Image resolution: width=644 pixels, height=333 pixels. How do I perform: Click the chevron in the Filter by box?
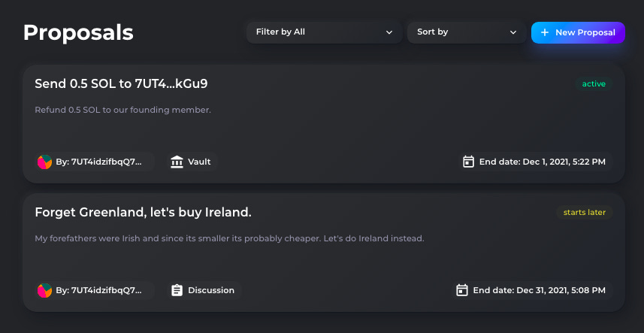coord(389,32)
